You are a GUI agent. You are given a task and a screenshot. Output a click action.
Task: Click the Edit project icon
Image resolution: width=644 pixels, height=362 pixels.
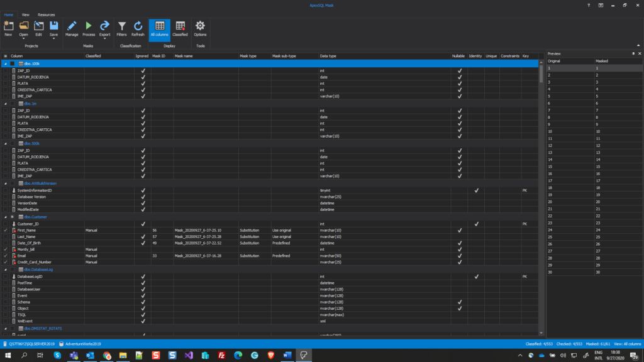click(38, 30)
